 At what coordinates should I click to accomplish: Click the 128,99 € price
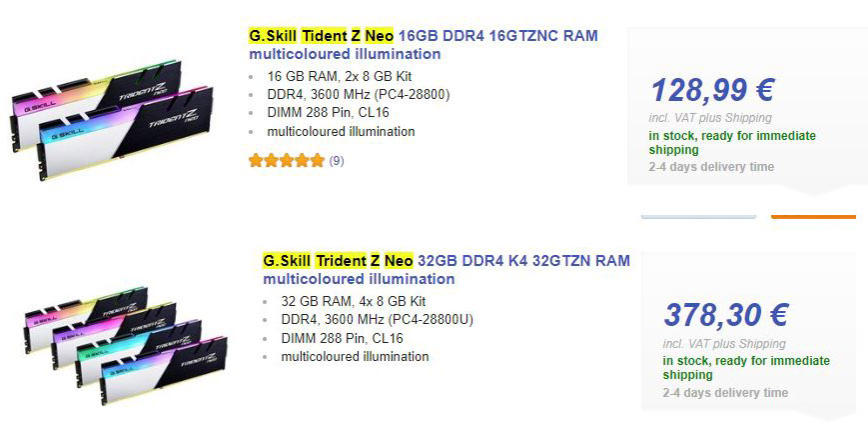coord(712,91)
